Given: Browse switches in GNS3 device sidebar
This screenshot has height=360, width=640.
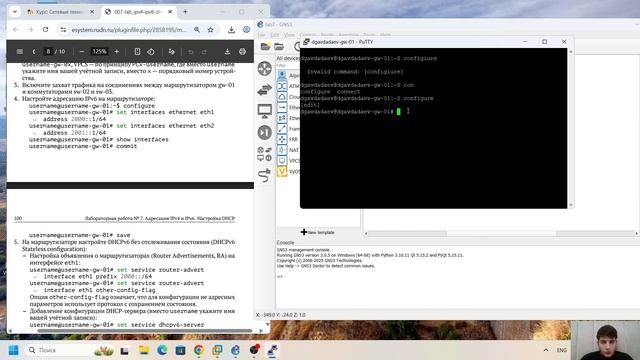Looking at the screenshot, I should click(264, 89).
